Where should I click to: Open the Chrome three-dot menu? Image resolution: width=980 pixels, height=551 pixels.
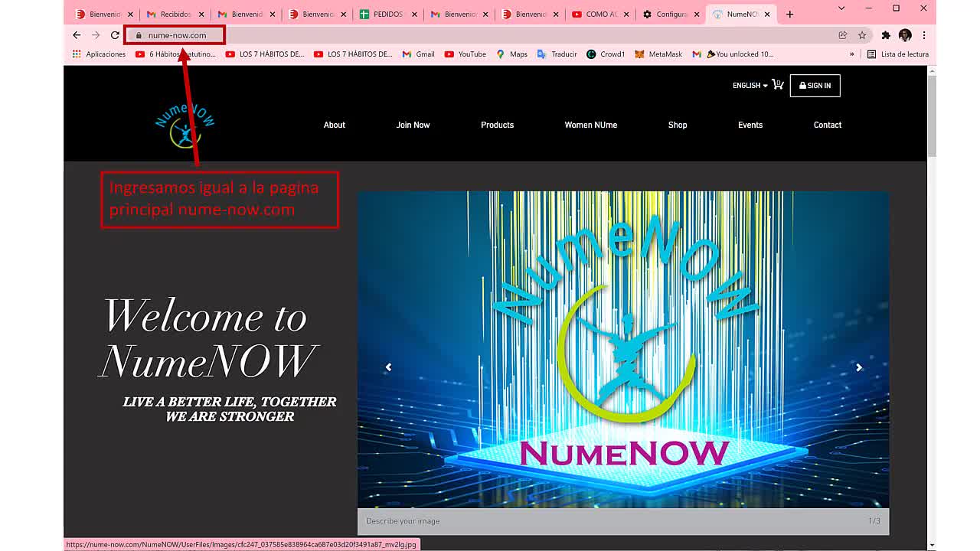(x=924, y=35)
